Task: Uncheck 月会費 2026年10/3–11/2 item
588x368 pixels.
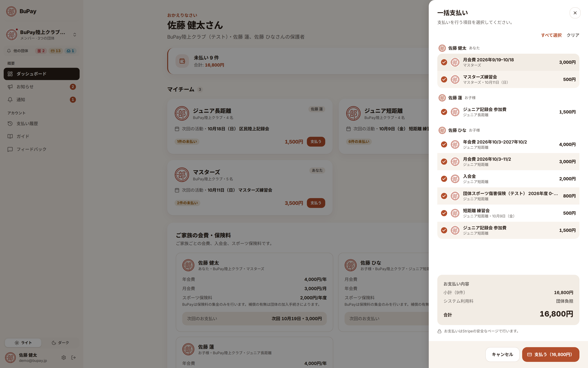Action: 444,162
